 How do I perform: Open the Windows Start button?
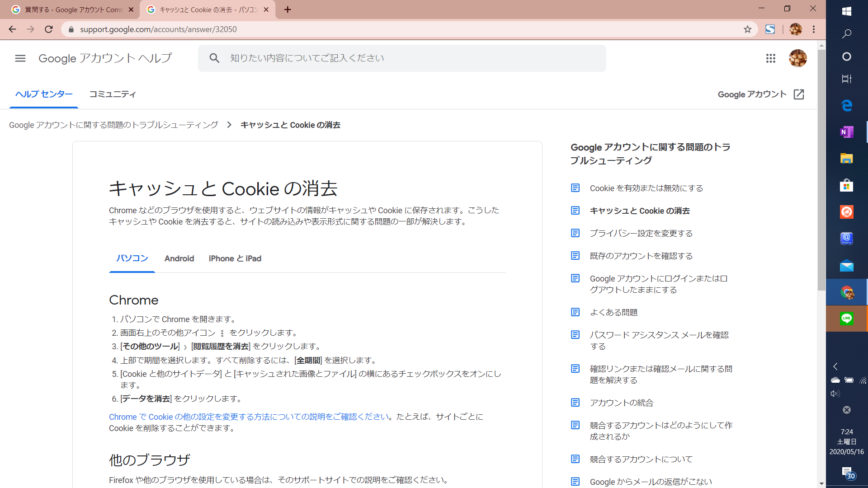pyautogui.click(x=847, y=12)
